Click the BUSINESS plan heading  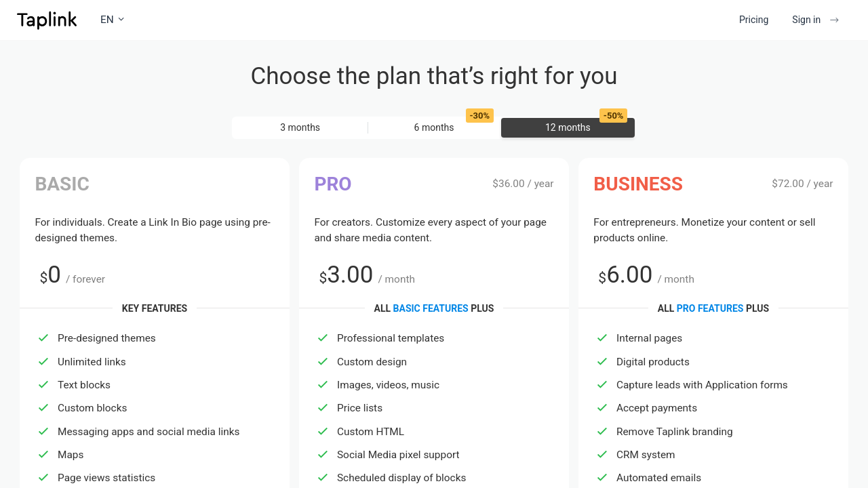[x=638, y=184]
